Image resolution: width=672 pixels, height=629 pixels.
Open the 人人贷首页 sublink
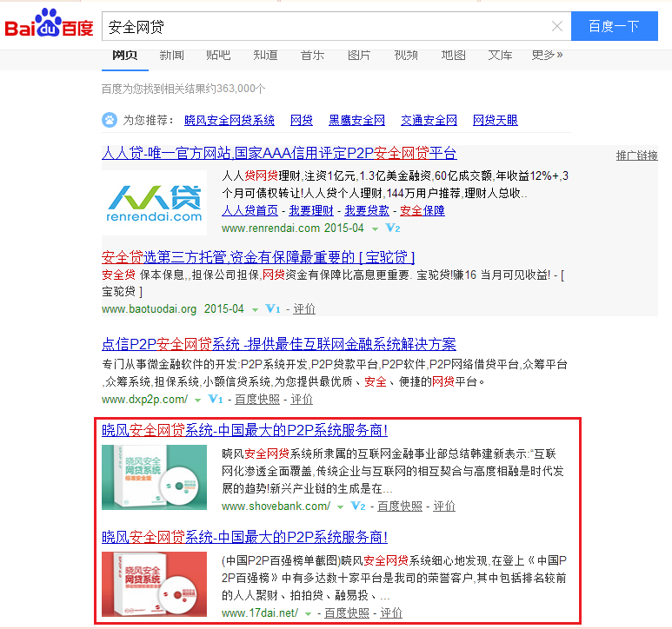(250, 210)
